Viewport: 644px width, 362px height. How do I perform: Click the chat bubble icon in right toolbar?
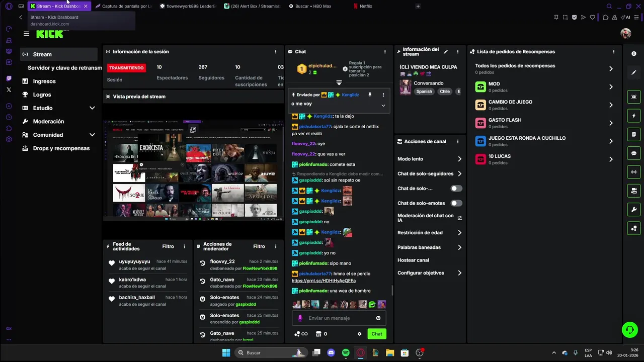[x=634, y=153]
